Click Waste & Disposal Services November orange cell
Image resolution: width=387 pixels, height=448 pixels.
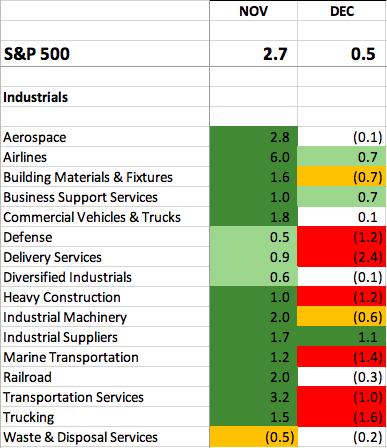[x=253, y=437]
